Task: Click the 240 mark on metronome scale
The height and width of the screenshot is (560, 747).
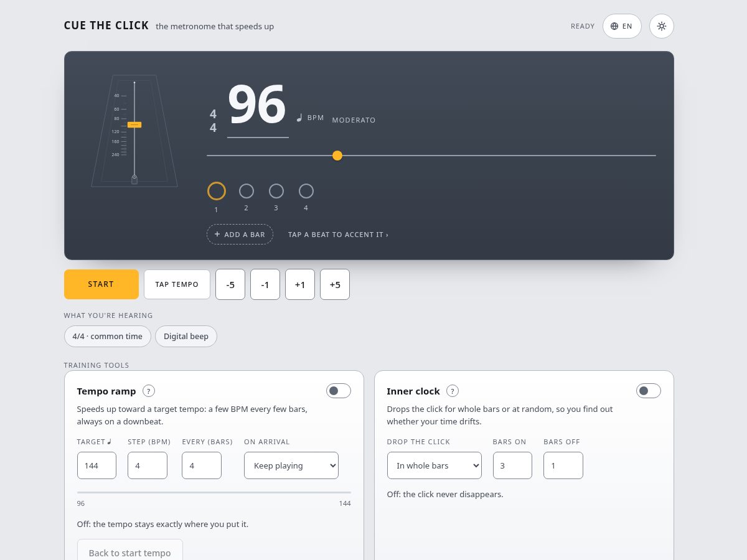Action: click(116, 154)
